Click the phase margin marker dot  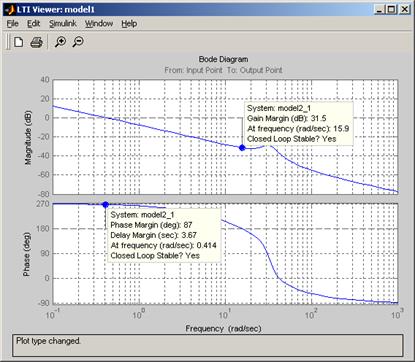106,205
